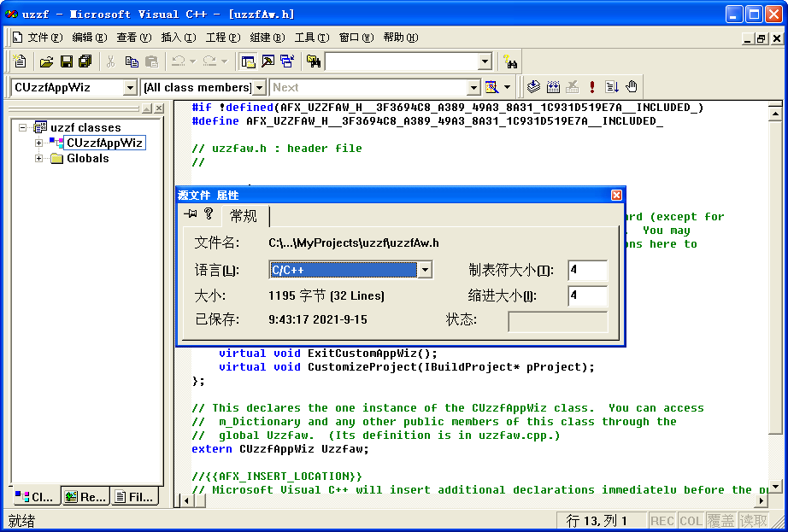Switch to the ClassView tab

(35, 497)
